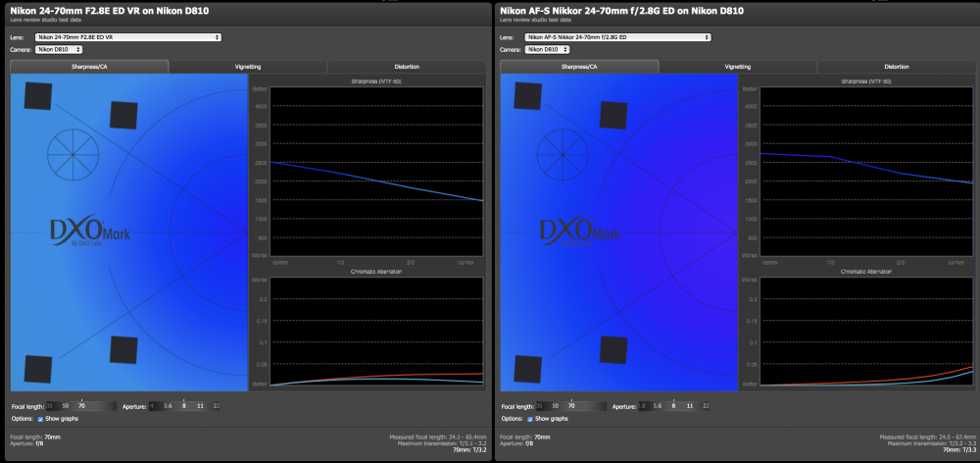Select Sharpness/CA tab in the f/2.8G panel
This screenshot has width=980, height=463.
(x=579, y=67)
